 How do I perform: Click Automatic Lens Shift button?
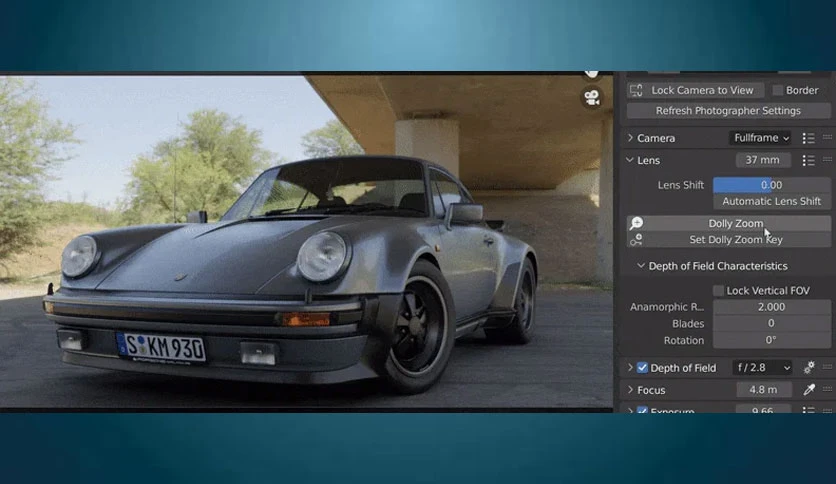click(771, 201)
